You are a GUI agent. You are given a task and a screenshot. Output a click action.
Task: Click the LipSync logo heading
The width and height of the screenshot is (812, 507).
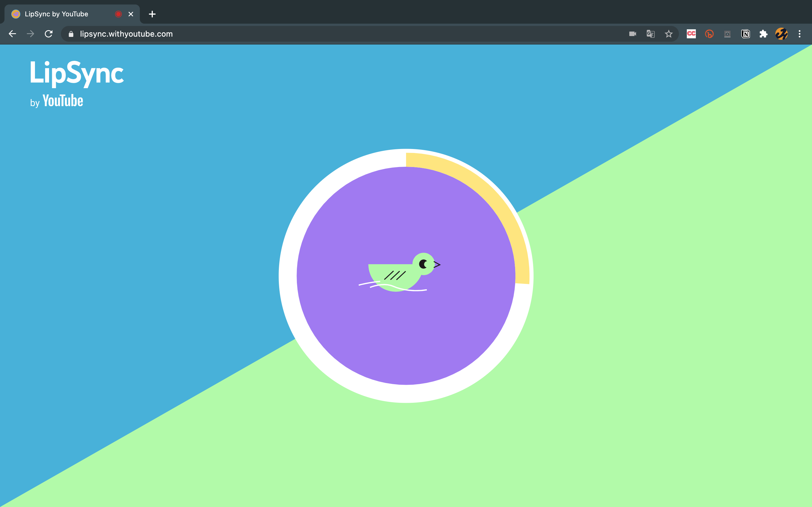coord(76,73)
